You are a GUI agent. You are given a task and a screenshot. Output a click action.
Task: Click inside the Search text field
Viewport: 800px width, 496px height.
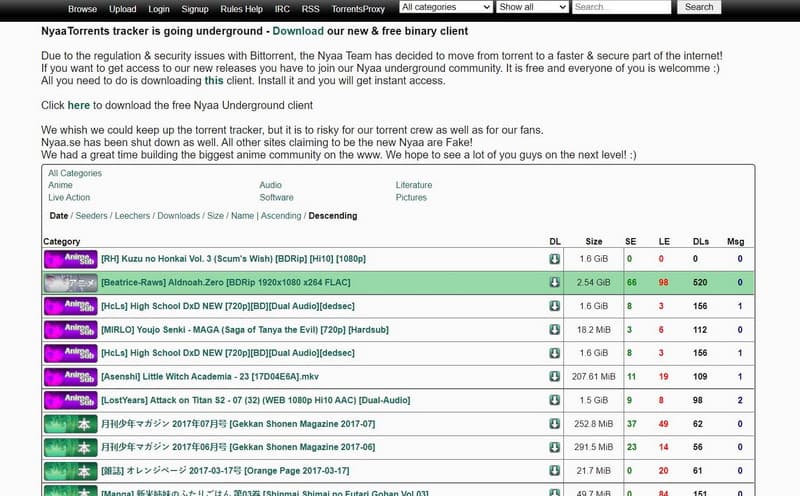point(621,7)
